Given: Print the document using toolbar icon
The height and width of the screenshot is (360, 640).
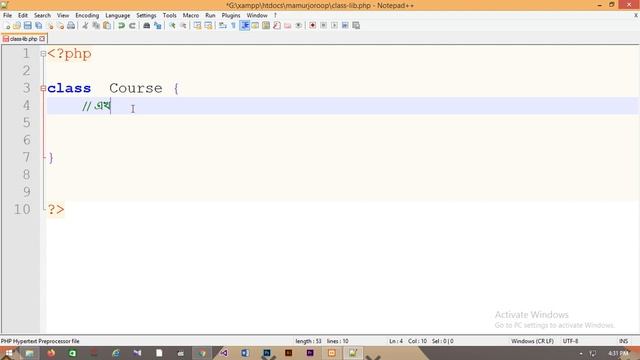Looking at the screenshot, I should point(71,26).
